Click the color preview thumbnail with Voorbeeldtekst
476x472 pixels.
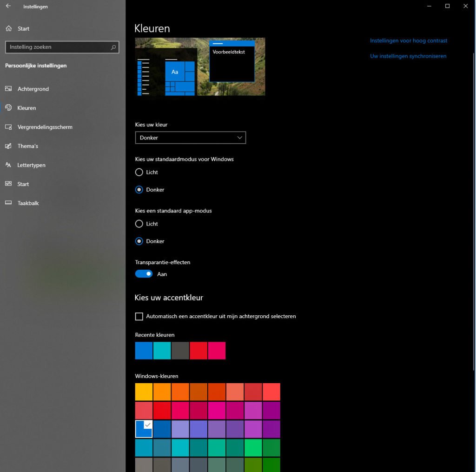point(200,66)
